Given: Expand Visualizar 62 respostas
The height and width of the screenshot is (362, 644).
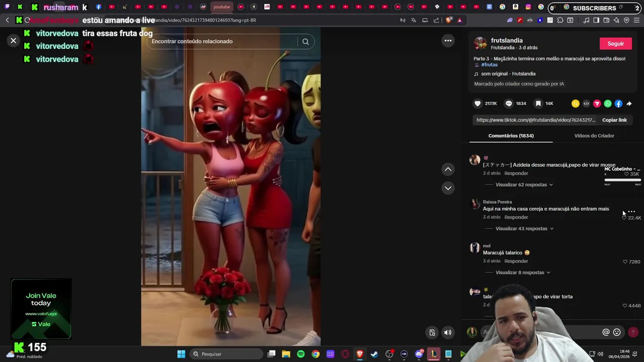Looking at the screenshot, I should [524, 185].
